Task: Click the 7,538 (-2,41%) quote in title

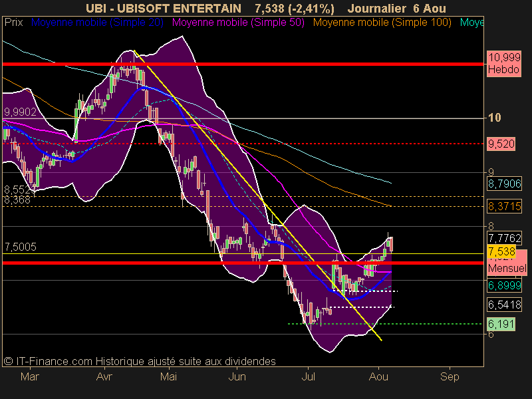Action: (x=295, y=8)
